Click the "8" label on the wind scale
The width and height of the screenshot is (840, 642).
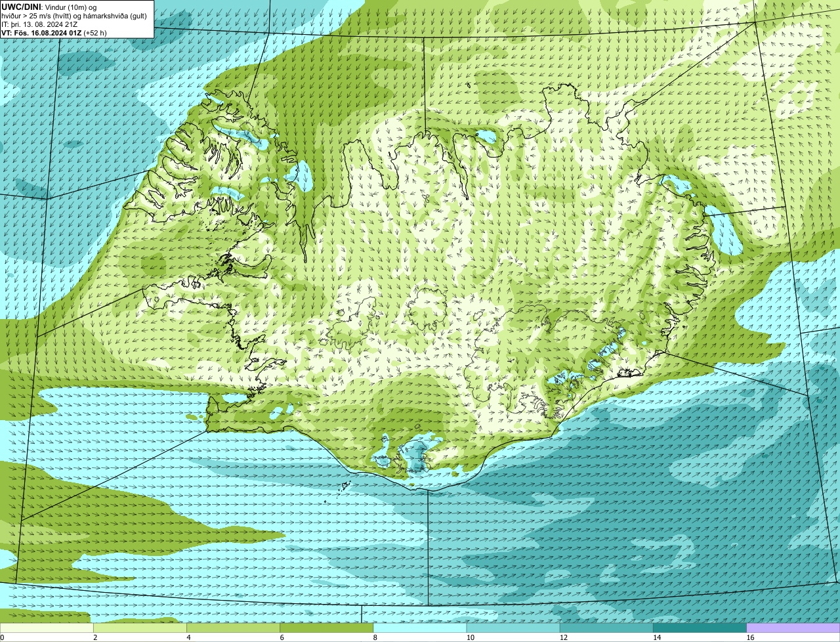375,637
